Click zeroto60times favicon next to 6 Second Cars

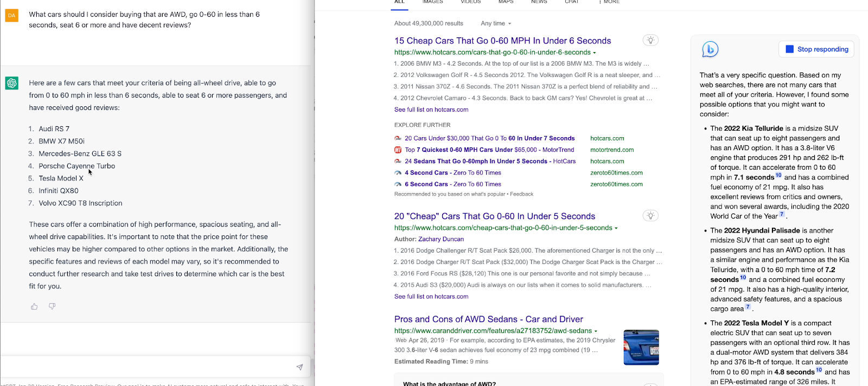pyautogui.click(x=398, y=184)
